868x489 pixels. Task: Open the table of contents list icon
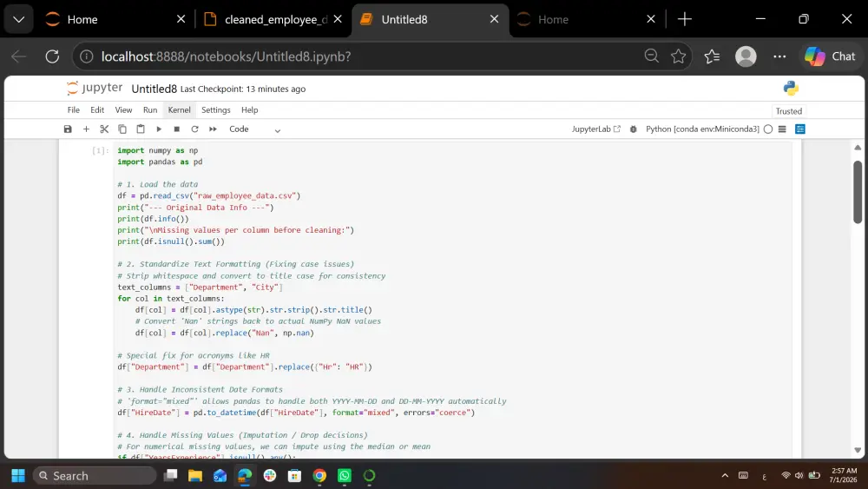point(782,129)
